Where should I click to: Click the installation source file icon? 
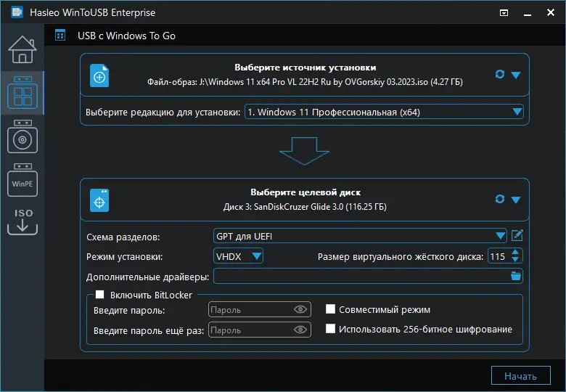[99, 75]
